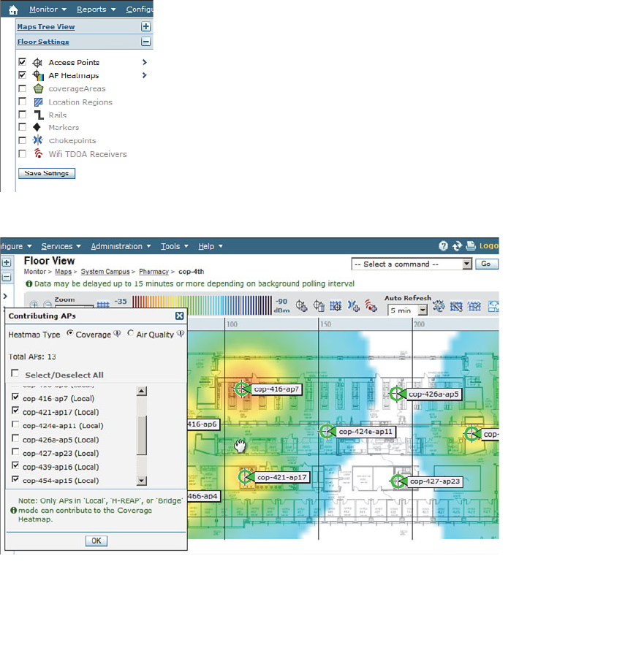Click the Markers diamond icon
Screen dimensions: 644x656
tap(37, 127)
